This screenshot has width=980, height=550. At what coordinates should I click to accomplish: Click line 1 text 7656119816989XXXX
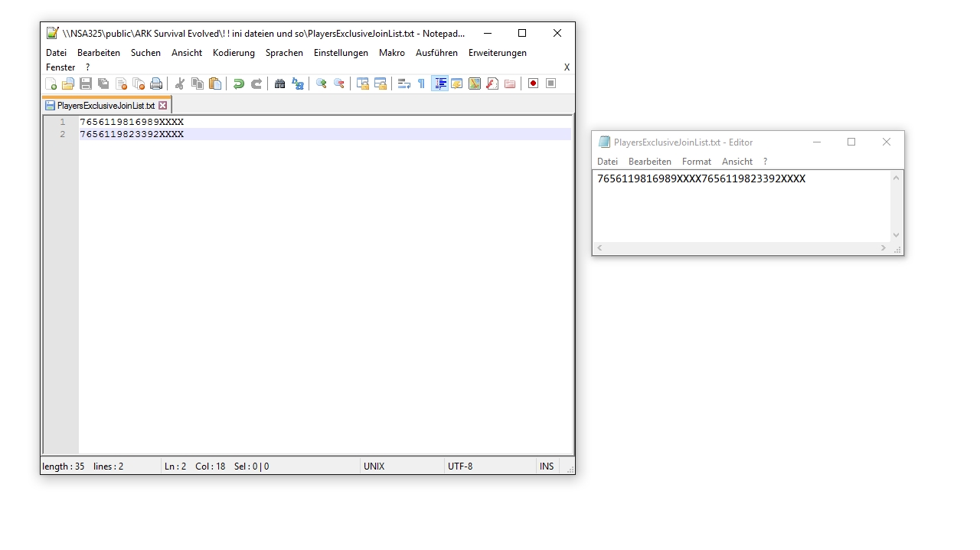click(132, 122)
